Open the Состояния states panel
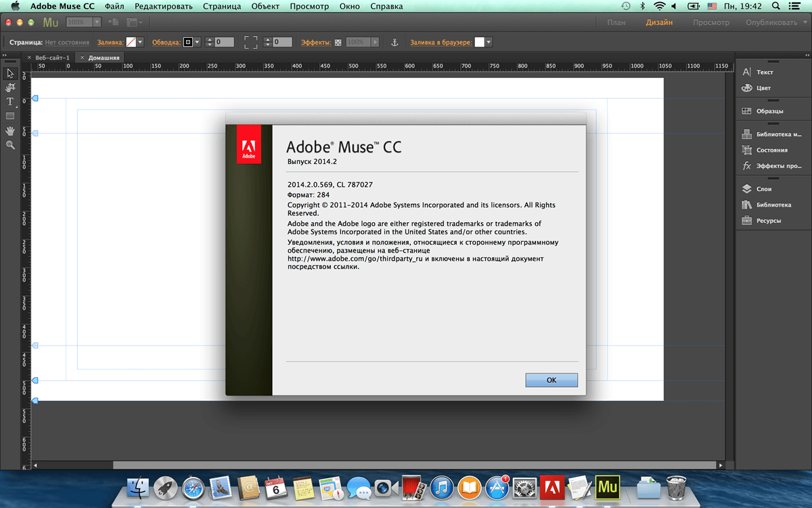Screen dimensions: 812x508 765,150
